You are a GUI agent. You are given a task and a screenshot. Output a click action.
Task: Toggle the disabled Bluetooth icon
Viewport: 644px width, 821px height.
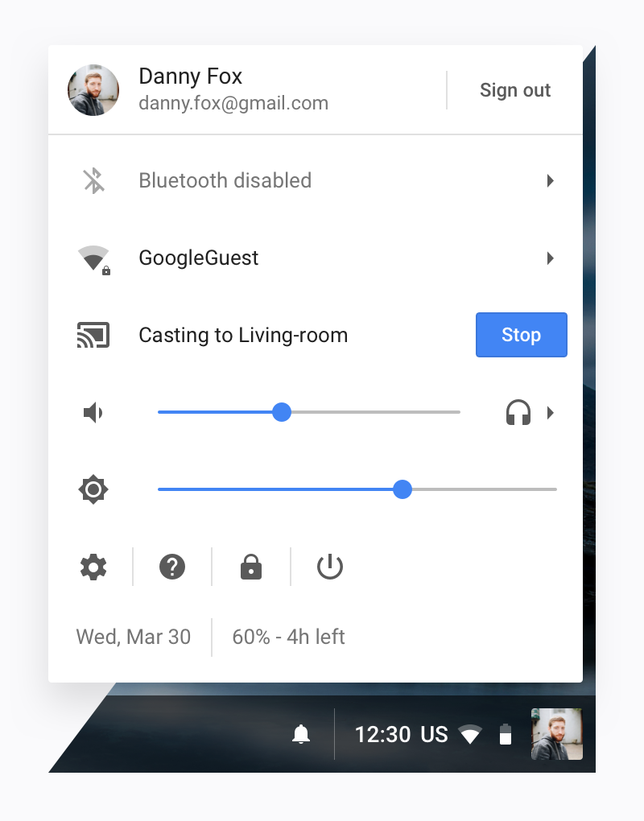[x=93, y=180]
